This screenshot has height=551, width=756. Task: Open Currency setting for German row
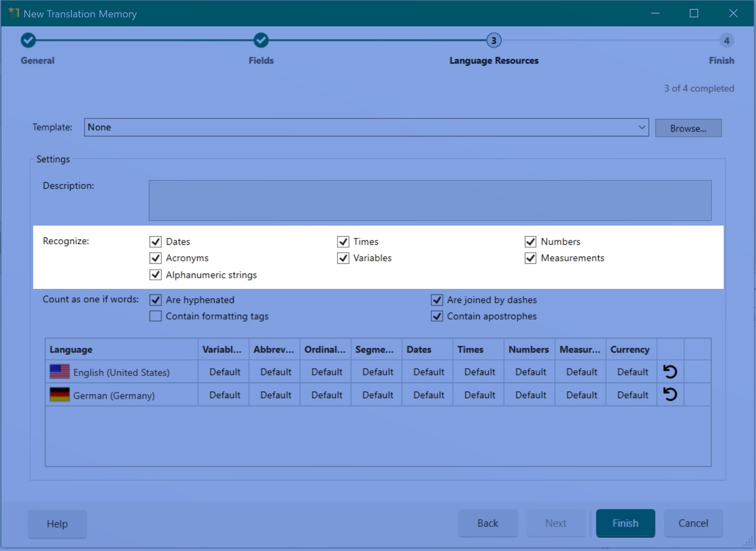(632, 395)
